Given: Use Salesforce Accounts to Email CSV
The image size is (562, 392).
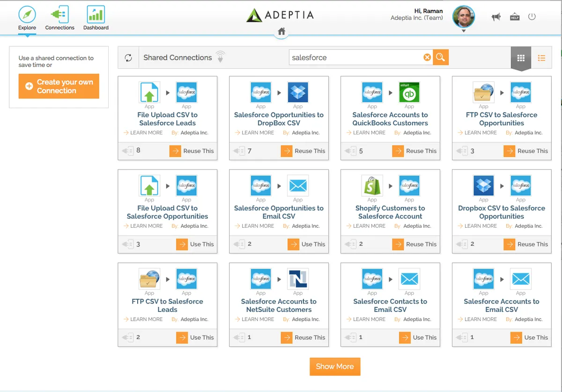Looking at the screenshot, I should pos(530,337).
